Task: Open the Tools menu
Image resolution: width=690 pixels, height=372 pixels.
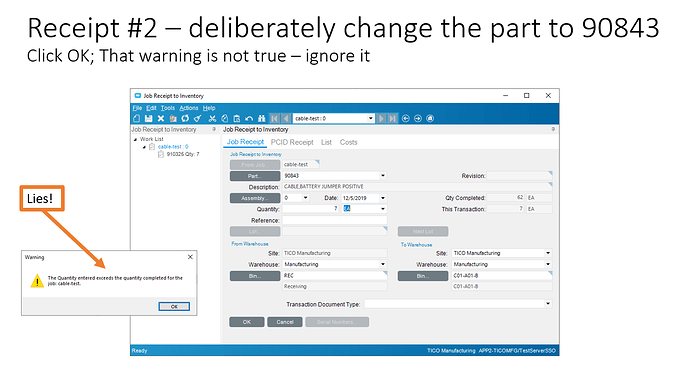Action: click(168, 108)
